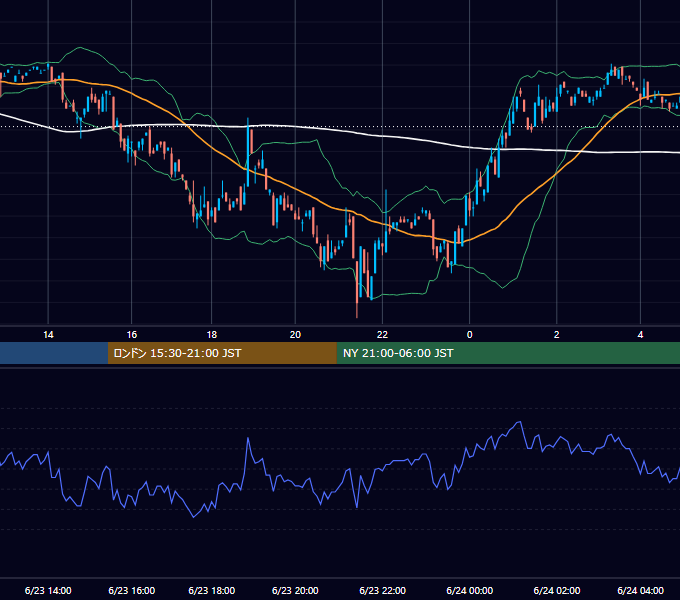Click the 18 hour label on price chart axis
Viewport: 680px width, 600px height.
pyautogui.click(x=212, y=335)
